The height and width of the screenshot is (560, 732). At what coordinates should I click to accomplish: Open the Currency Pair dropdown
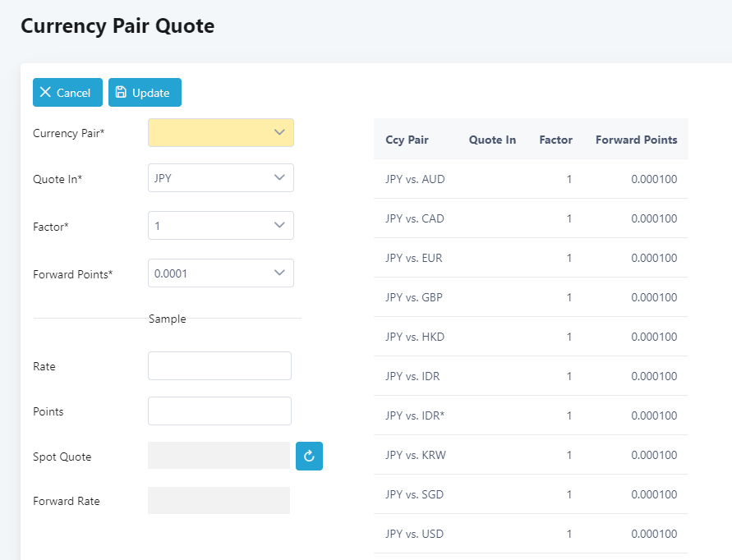click(x=220, y=133)
